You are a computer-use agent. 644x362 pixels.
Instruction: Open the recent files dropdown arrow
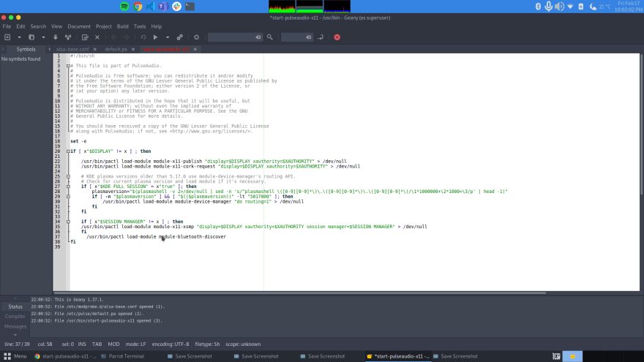coord(43,37)
